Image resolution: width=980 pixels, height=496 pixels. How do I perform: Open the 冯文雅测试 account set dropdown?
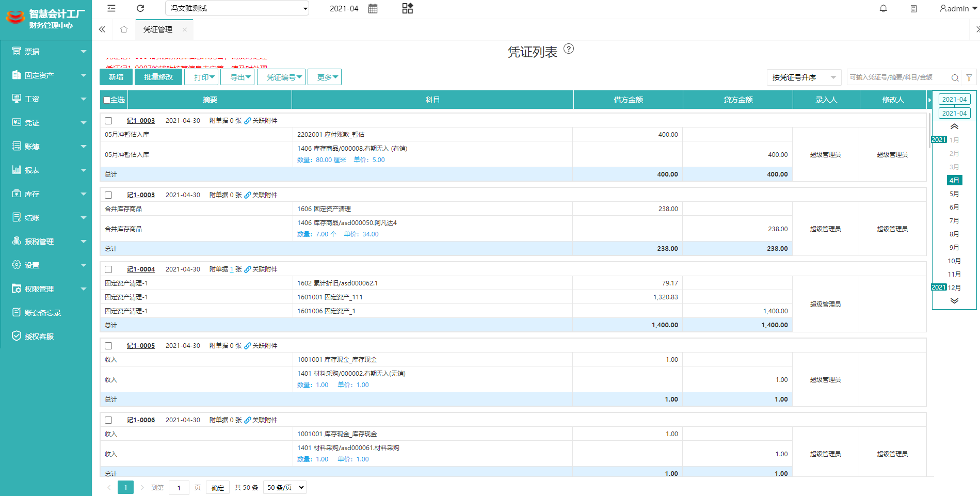[x=237, y=8]
